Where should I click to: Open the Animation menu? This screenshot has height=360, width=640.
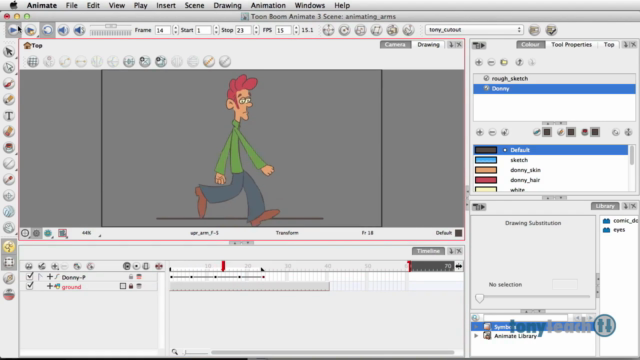point(268,5)
